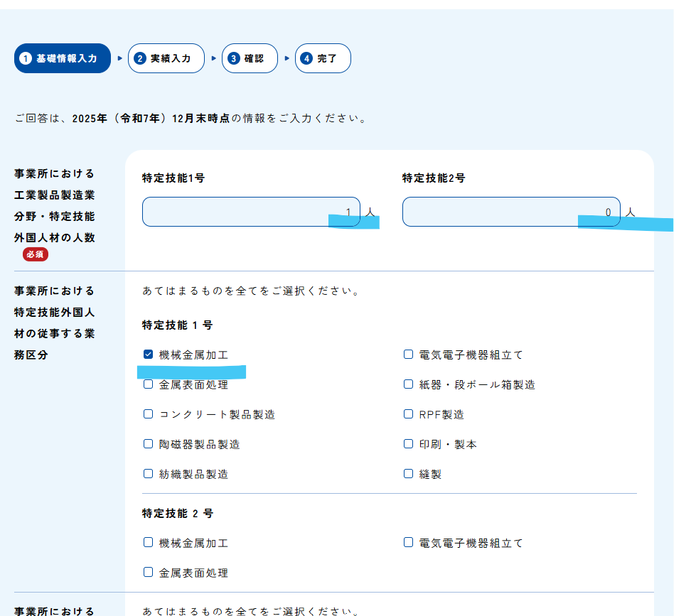Click step 2 実績入力 indicator
This screenshot has height=616, width=691.
click(x=166, y=58)
